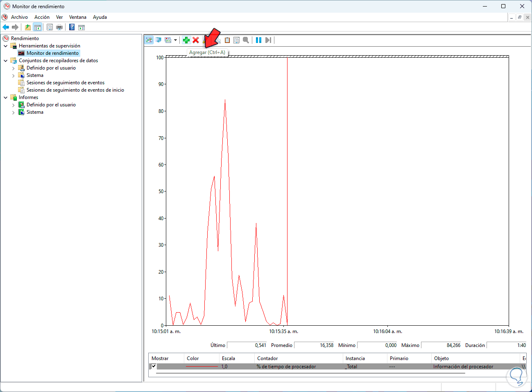Select Herramientas de supervisión in the tree
The height and width of the screenshot is (392, 532).
50,46
